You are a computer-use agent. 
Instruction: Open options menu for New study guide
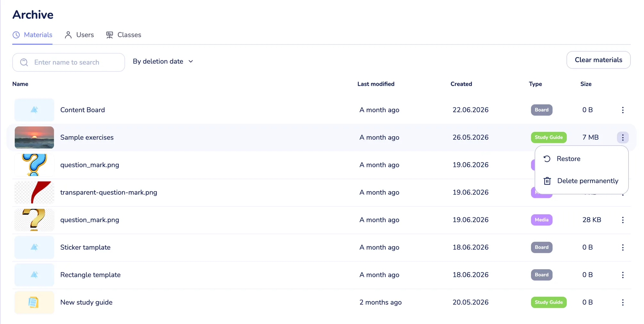coord(623,302)
